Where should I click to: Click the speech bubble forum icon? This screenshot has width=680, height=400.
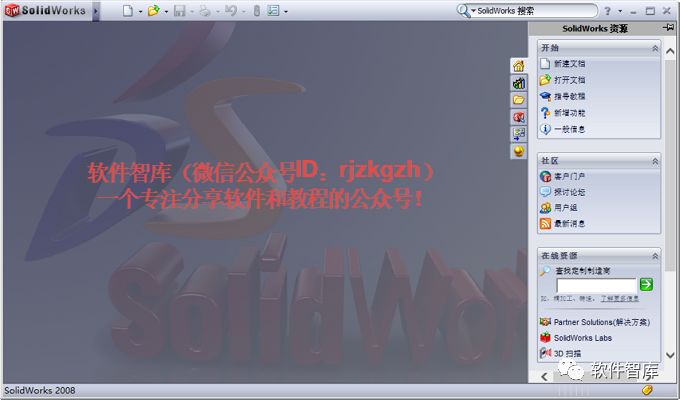545,192
